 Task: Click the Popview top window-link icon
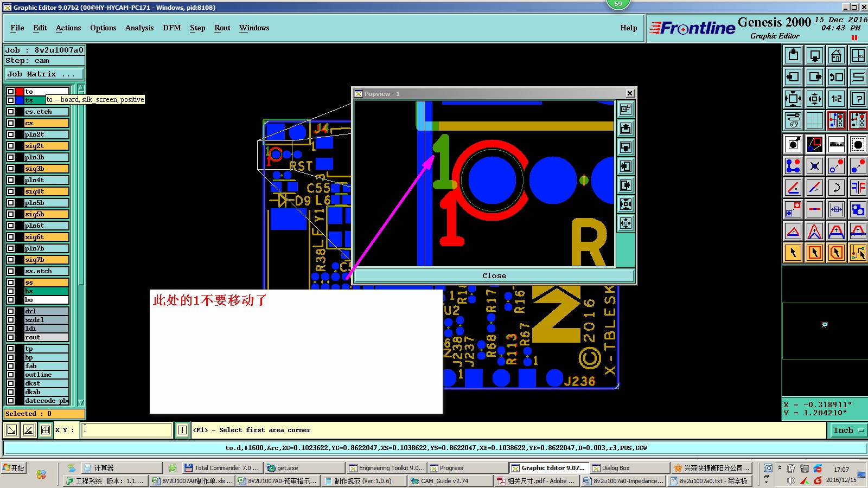coord(626,109)
